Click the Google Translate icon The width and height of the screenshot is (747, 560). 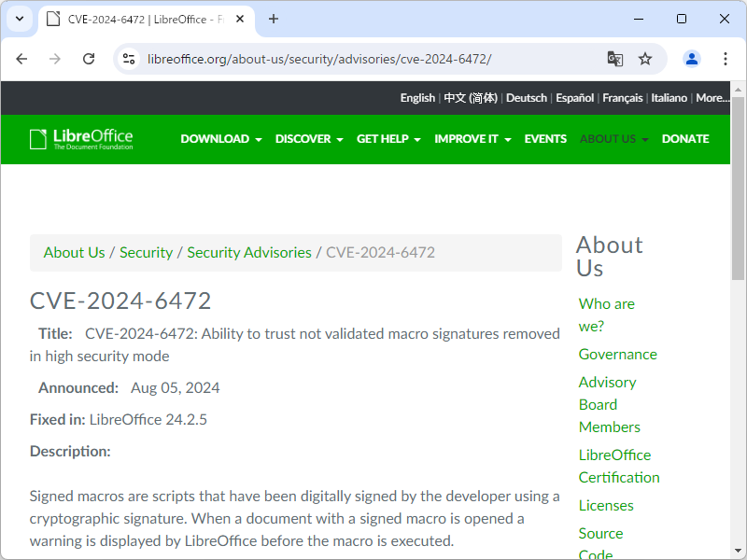click(x=614, y=59)
